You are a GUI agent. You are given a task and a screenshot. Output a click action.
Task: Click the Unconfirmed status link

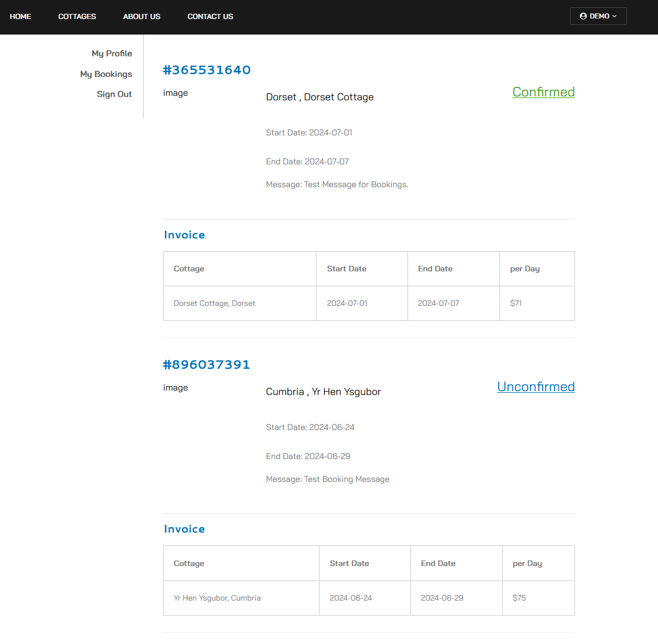coord(536,387)
